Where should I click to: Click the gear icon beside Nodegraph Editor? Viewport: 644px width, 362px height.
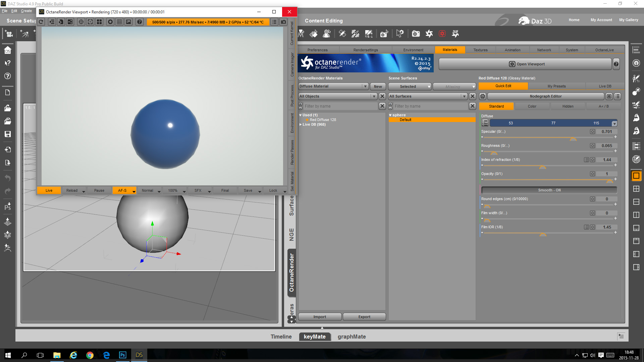click(x=482, y=96)
